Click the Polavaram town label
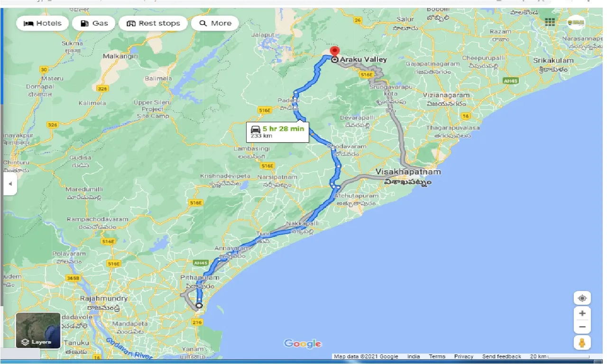Image resolution: width=607 pixels, height=364 pixels. pos(69,254)
